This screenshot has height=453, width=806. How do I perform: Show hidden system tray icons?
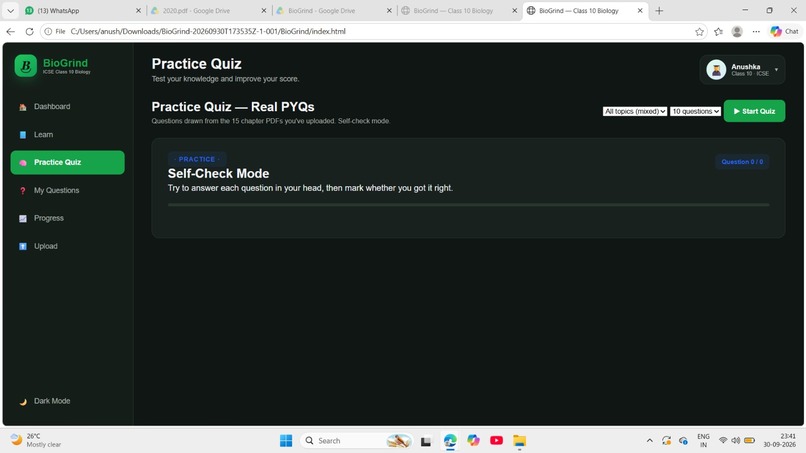(650, 441)
